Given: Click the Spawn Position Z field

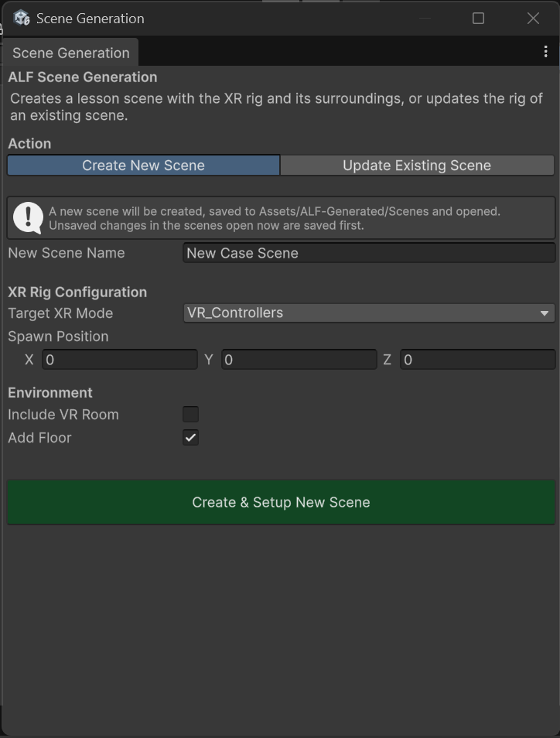Looking at the screenshot, I should [x=478, y=360].
